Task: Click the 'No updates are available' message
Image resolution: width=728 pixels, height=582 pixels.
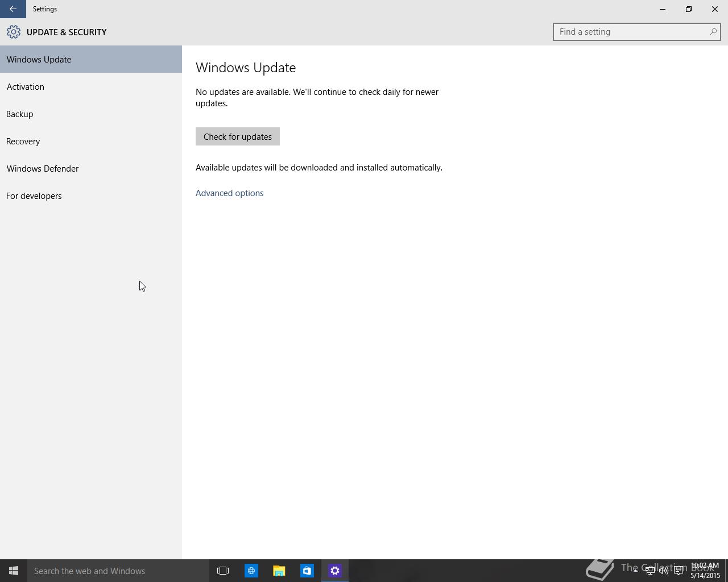Action: (317, 98)
